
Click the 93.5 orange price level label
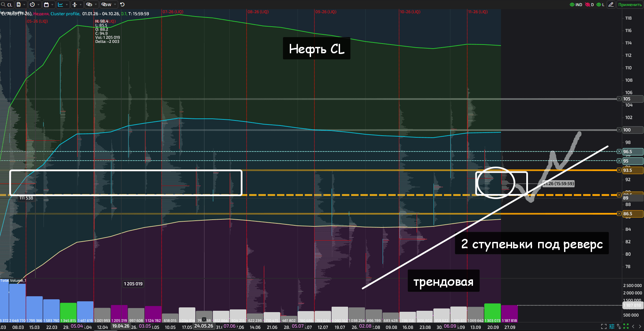[x=633, y=170]
